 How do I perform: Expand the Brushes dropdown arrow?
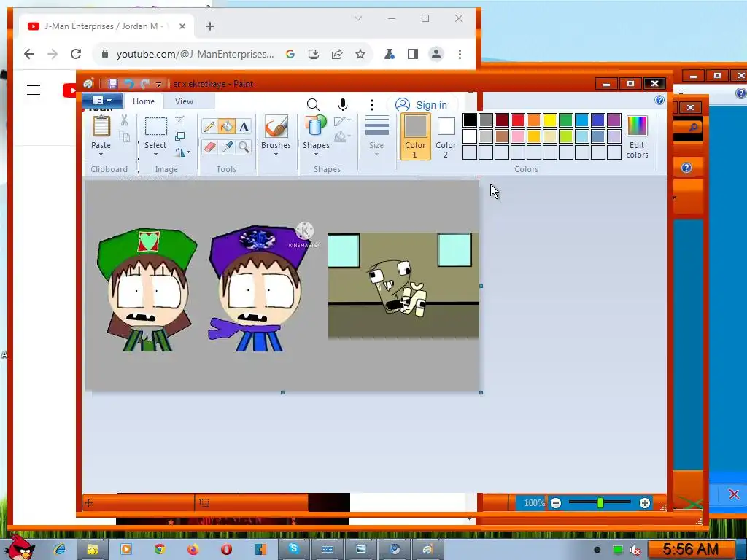click(276, 155)
